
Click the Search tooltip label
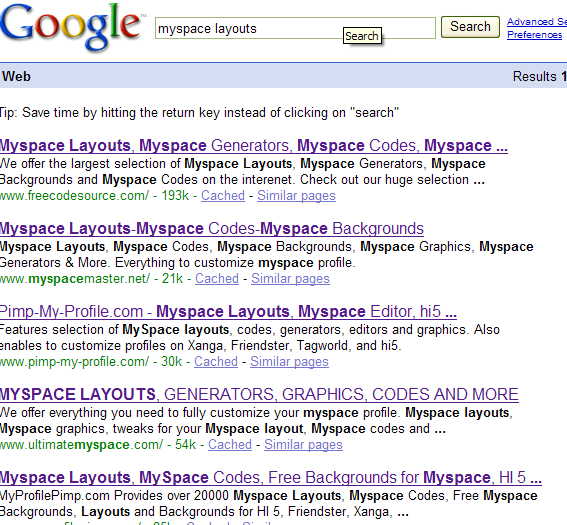[362, 36]
